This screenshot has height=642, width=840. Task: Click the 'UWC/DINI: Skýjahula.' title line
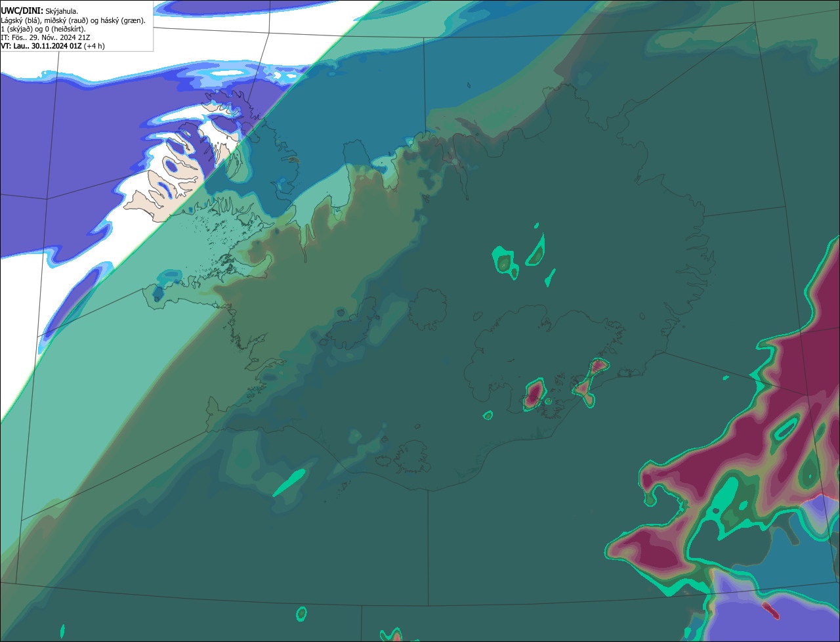pos(39,11)
